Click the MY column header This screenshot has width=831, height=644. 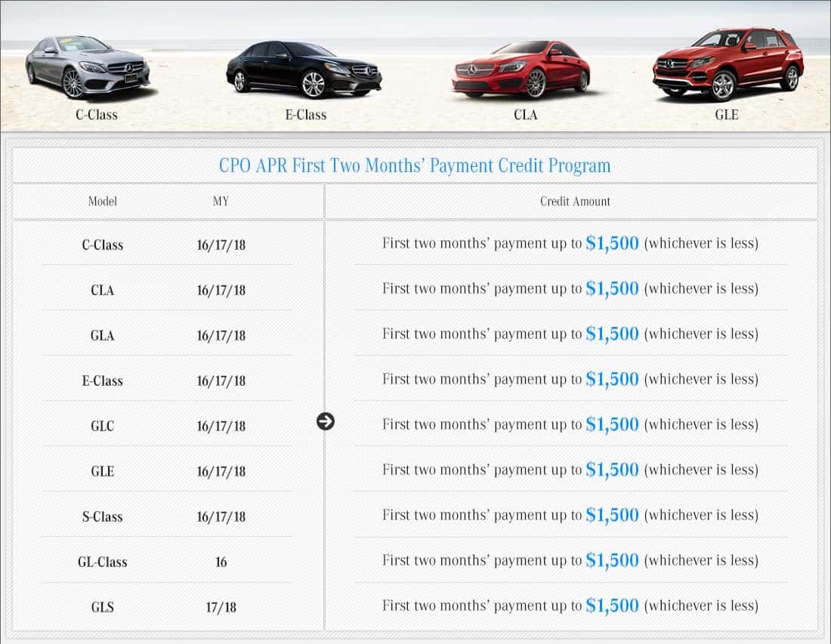tap(221, 202)
